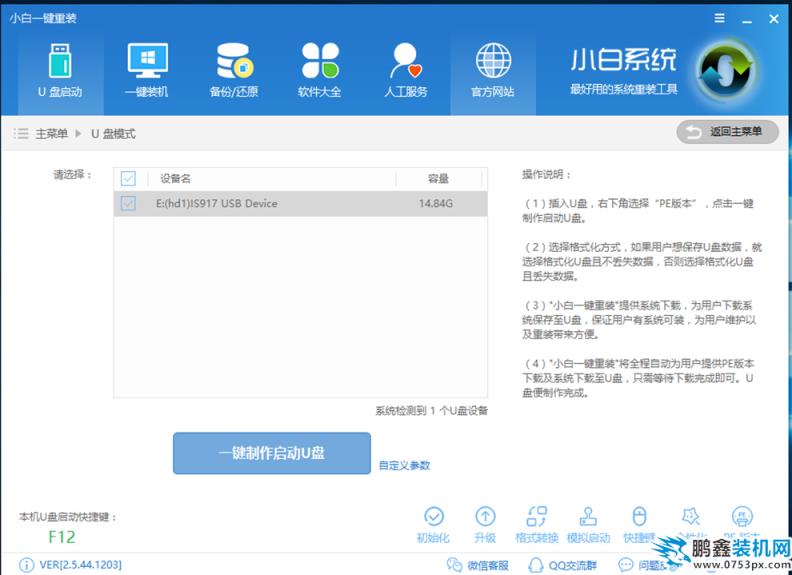Click the 容量 column header
Image resolution: width=792 pixels, height=575 pixels.
click(x=438, y=178)
